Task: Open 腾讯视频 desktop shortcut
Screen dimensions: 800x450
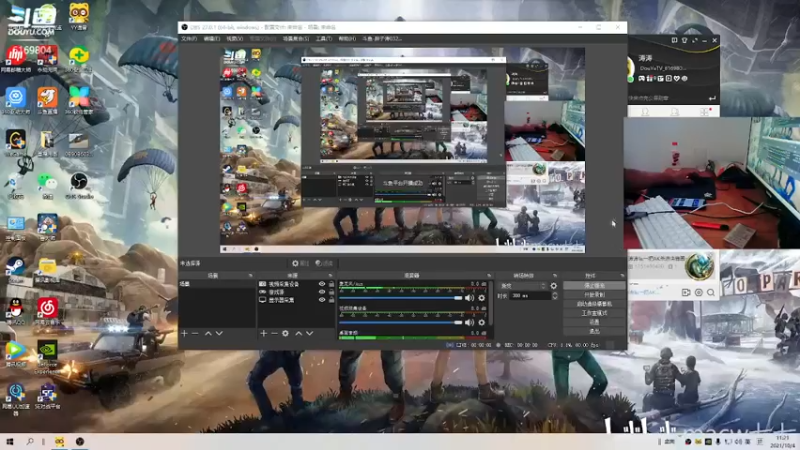Action: tap(16, 354)
